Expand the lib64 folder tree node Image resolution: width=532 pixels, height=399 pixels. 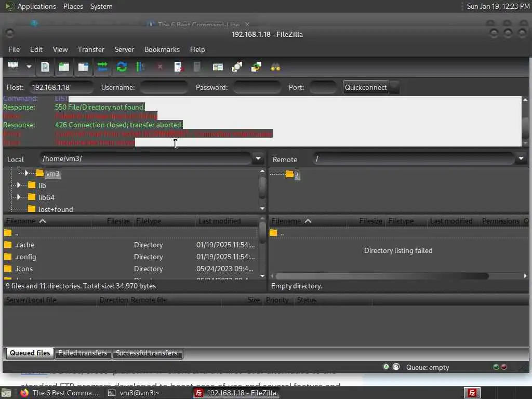point(19,197)
